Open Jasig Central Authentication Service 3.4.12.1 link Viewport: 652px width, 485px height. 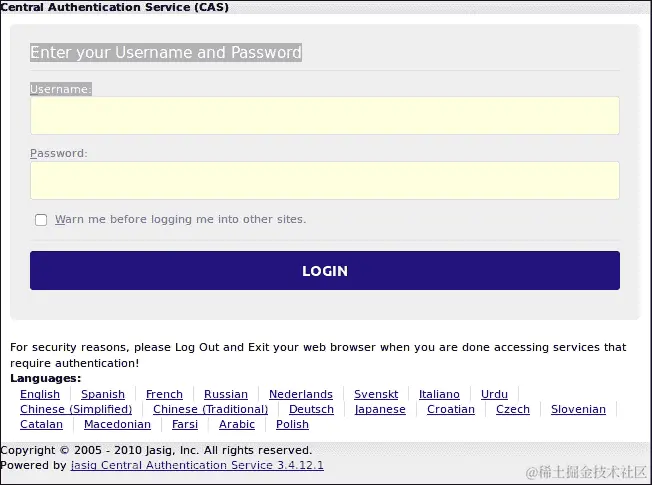[197, 465]
